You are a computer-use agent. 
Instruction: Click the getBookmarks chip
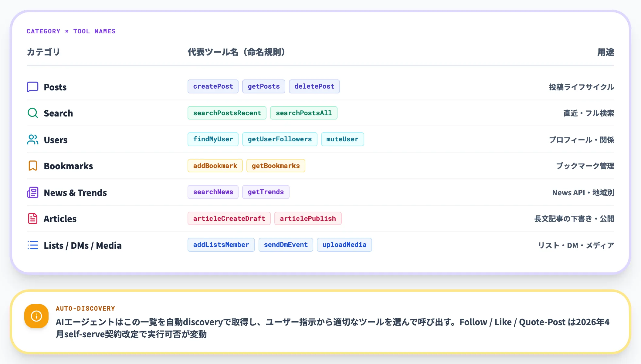point(276,166)
